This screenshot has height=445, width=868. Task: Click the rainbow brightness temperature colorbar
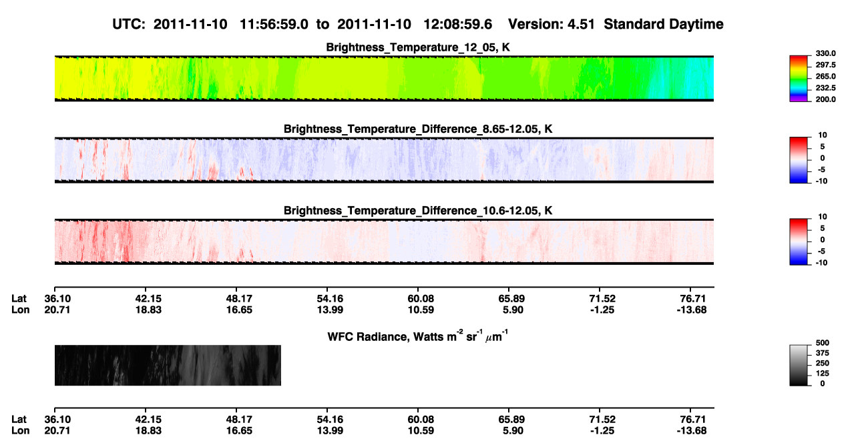[x=799, y=79]
